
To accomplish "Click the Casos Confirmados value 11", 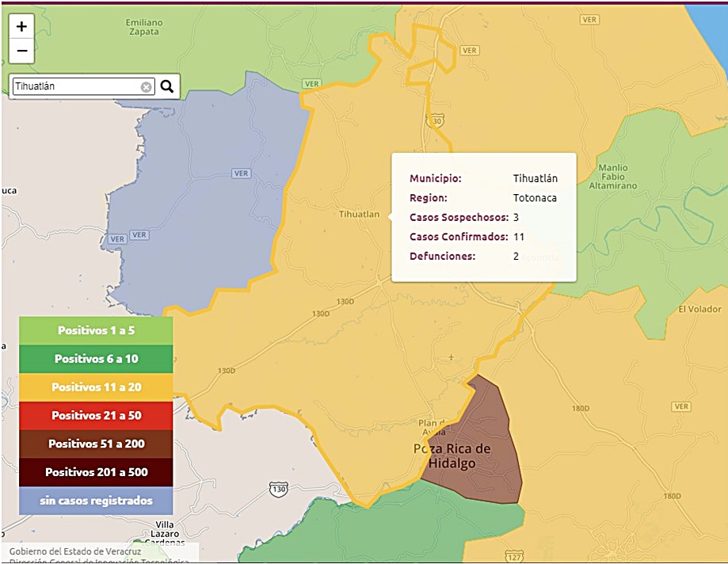I will (519, 237).
